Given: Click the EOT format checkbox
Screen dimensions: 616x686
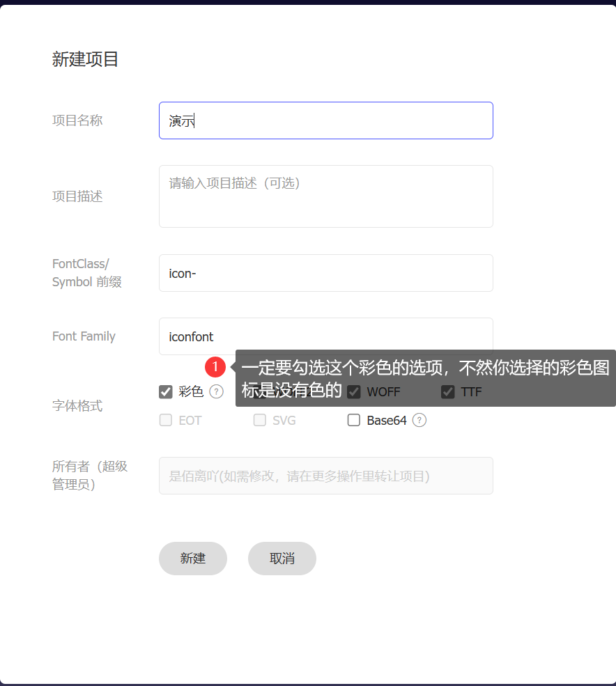Looking at the screenshot, I should click(166, 420).
